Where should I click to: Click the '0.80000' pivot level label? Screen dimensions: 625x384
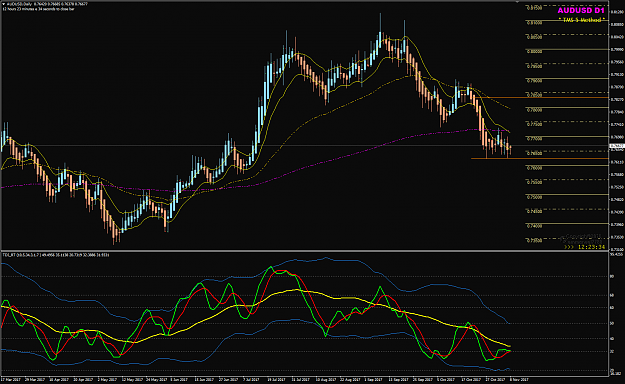pyautogui.click(x=535, y=51)
